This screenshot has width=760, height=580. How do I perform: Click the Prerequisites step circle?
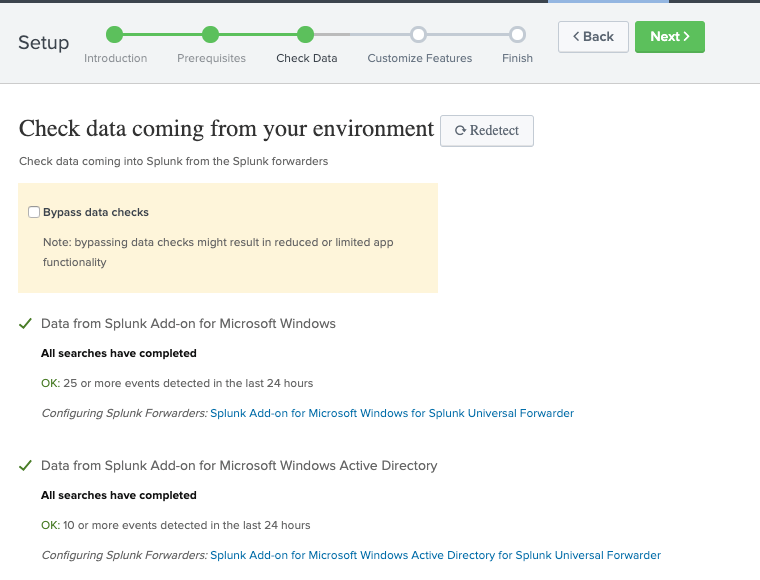211,35
